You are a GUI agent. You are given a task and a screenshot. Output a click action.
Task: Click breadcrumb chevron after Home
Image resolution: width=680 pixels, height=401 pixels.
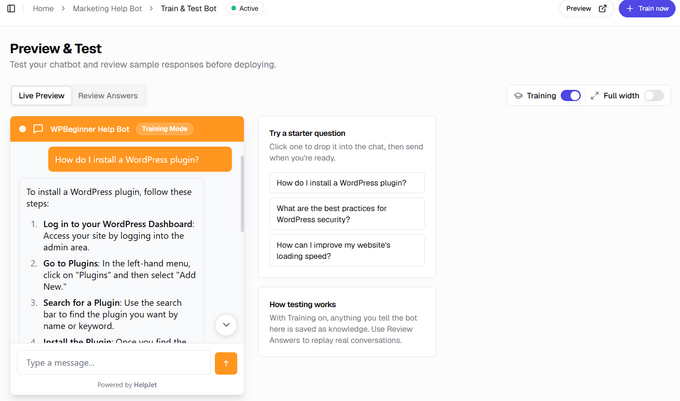[x=63, y=9]
